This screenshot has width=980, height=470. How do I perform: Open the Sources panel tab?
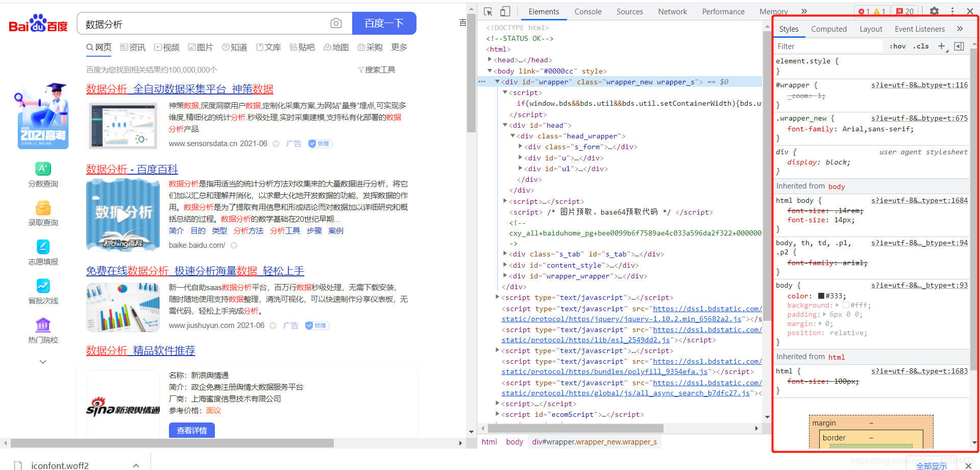coord(629,11)
